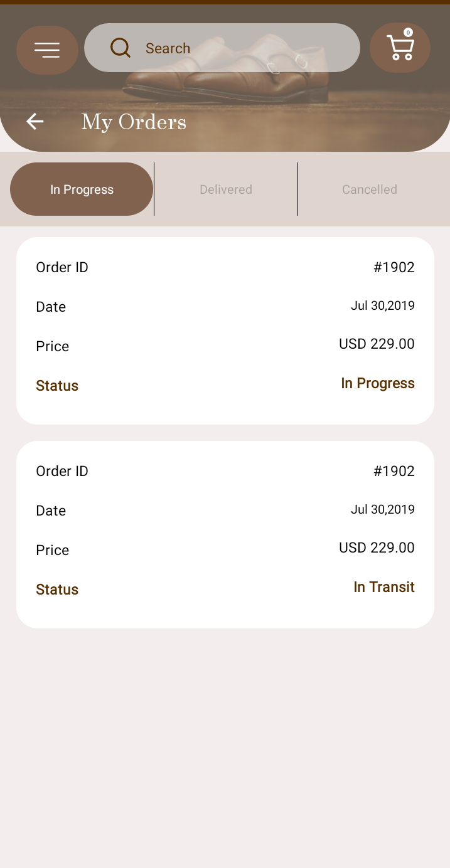Image resolution: width=450 pixels, height=868 pixels.
Task: Click Order ID label in the first card
Action: coord(62,267)
